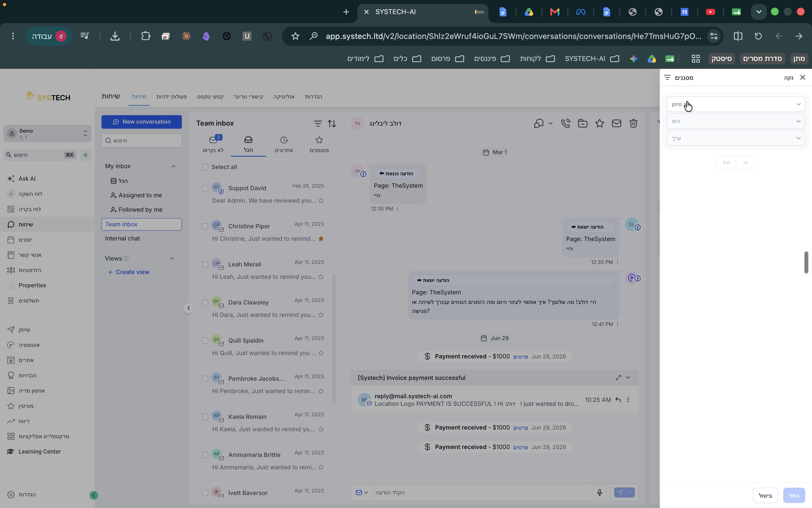Image resolution: width=812 pixels, height=508 pixels.
Task: Collapse the Invoice payment successful email thread
Action: point(628,378)
